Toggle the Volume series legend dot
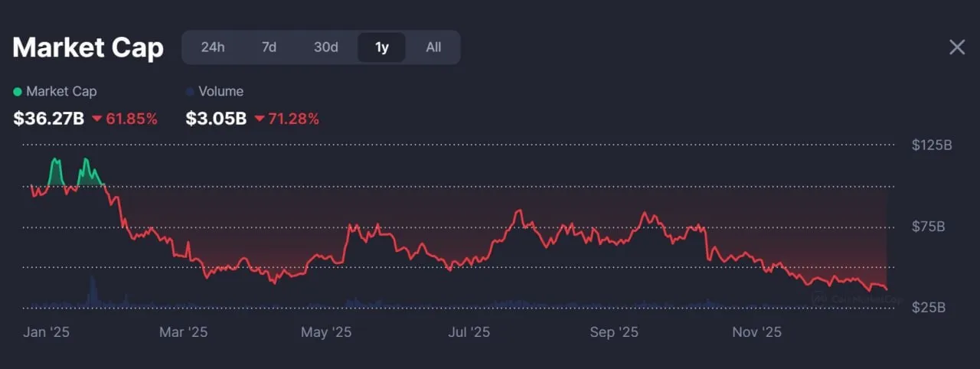The width and height of the screenshot is (980, 369). [190, 92]
